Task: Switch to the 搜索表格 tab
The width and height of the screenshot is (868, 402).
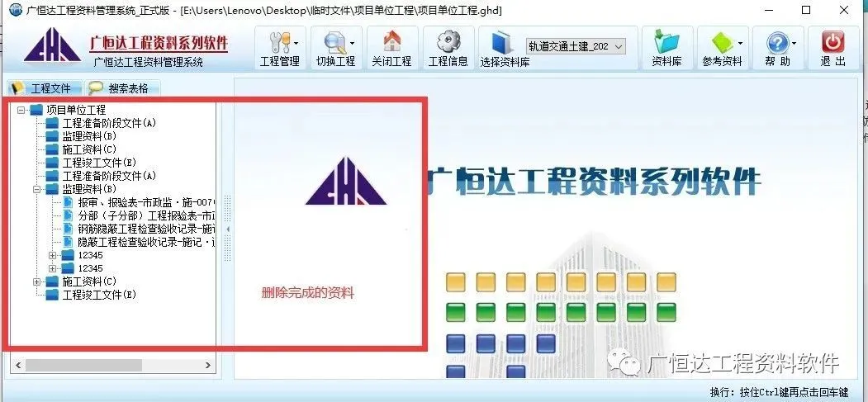Action: pyautogui.click(x=121, y=88)
